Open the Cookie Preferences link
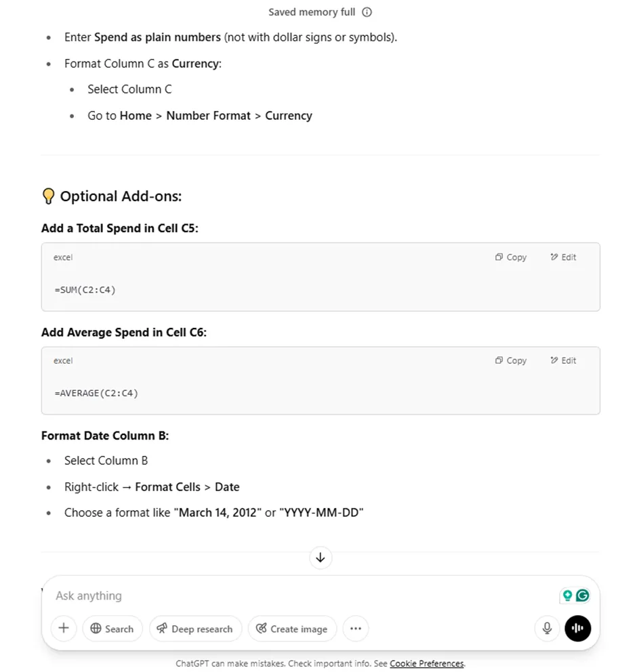The width and height of the screenshot is (637, 672). coord(426,663)
